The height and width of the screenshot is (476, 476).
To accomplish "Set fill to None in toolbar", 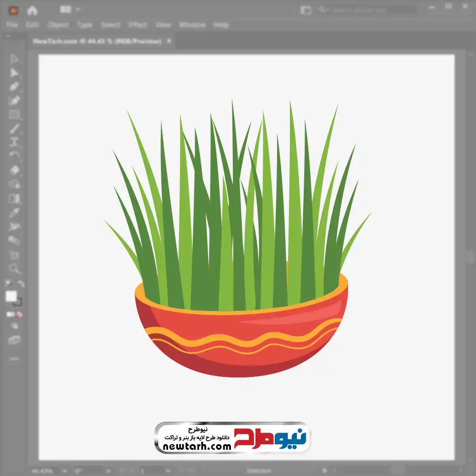I will click(x=20, y=314).
